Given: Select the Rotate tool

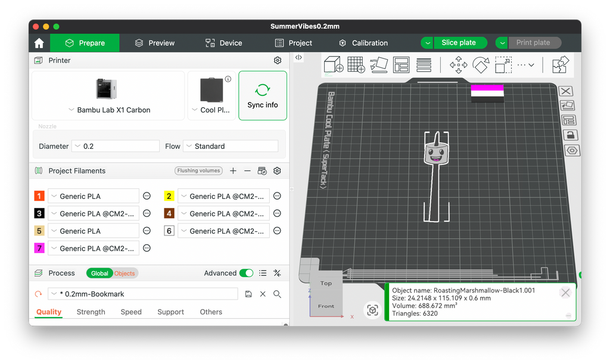Looking at the screenshot, I should click(x=481, y=65).
